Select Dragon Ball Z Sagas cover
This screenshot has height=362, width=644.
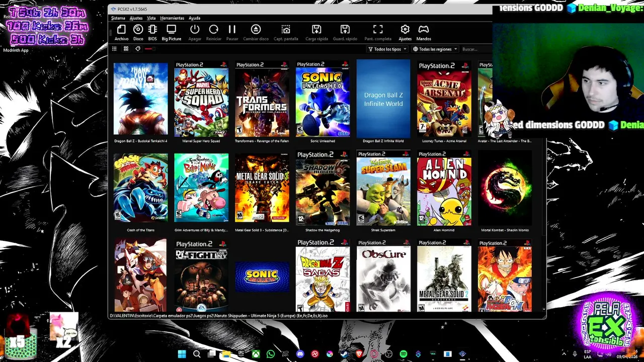(x=323, y=276)
